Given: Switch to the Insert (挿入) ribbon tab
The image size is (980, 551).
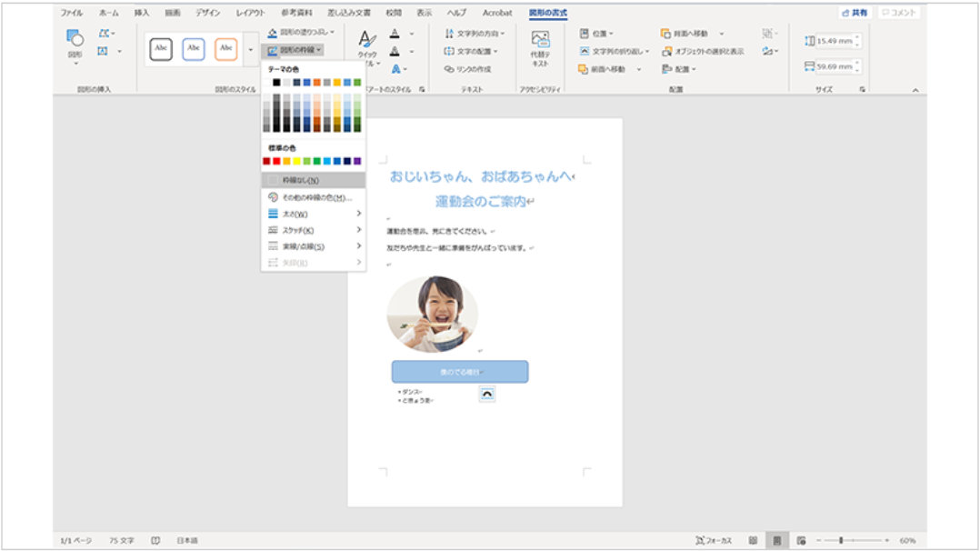Looking at the screenshot, I should (x=142, y=13).
